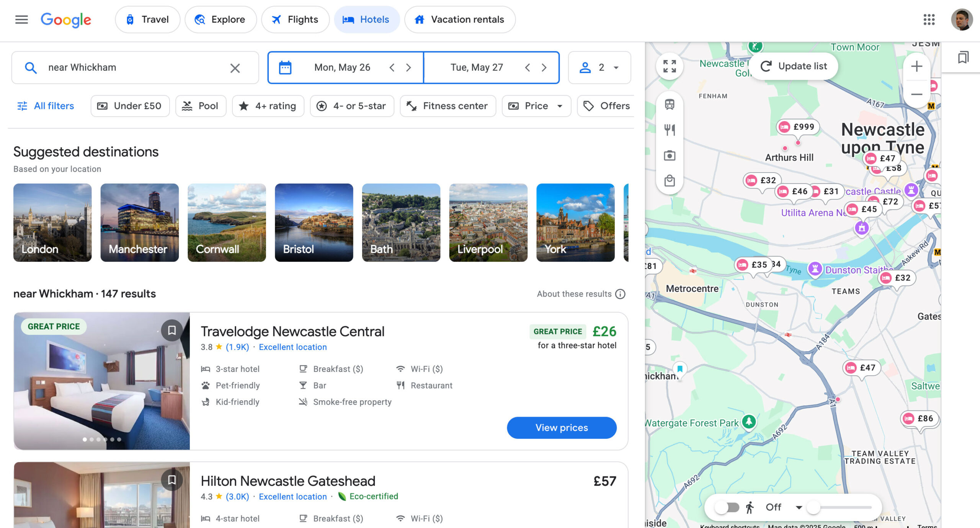Open saved items bookmark panel

[x=963, y=57]
